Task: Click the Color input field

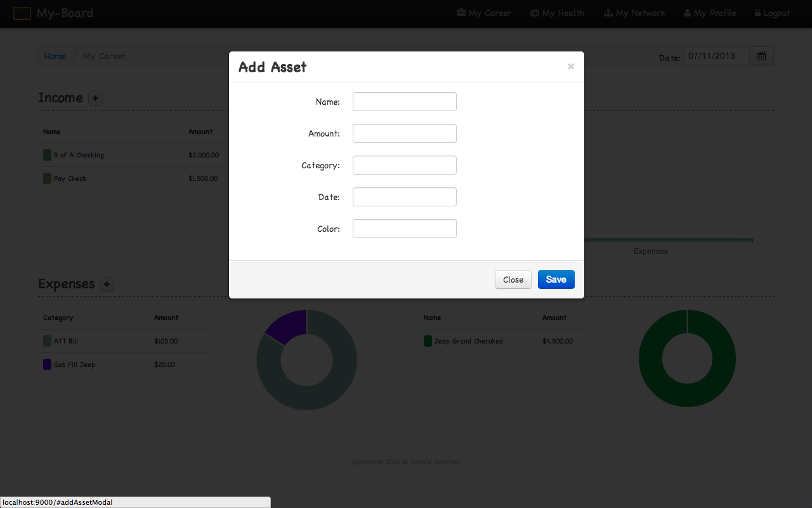Action: 405,229
